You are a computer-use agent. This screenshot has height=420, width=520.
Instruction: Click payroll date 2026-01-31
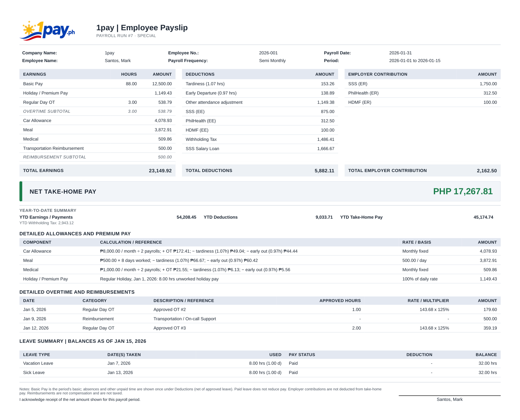400,53
